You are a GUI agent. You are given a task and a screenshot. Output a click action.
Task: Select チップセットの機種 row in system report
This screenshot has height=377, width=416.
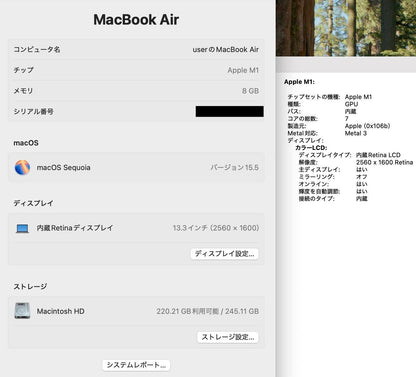pyautogui.click(x=330, y=97)
